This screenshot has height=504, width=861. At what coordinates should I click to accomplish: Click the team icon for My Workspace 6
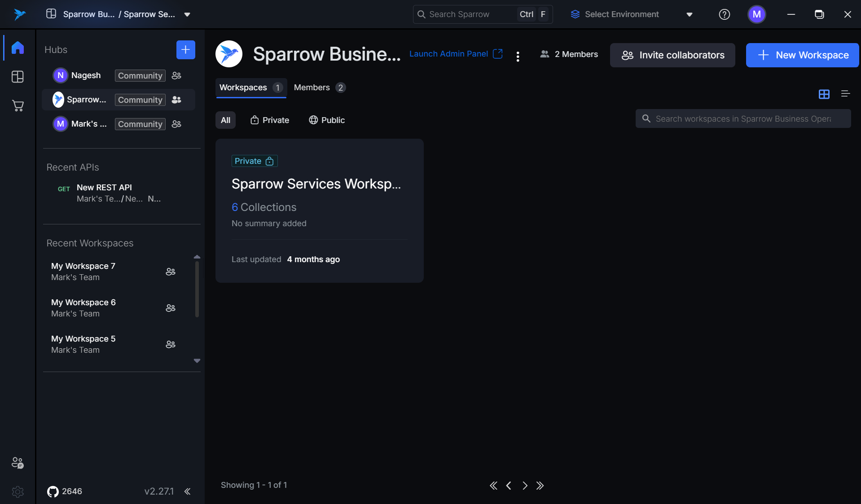(x=171, y=308)
